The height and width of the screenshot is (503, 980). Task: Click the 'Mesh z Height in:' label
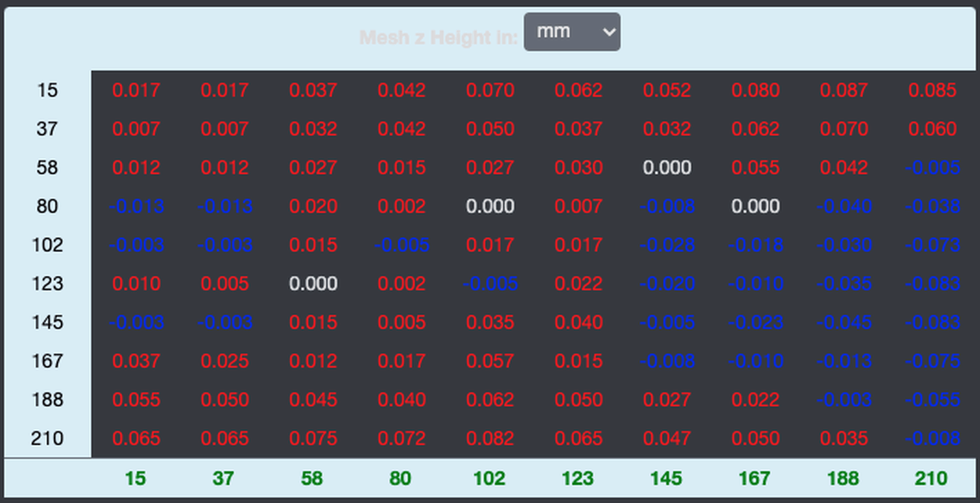439,37
